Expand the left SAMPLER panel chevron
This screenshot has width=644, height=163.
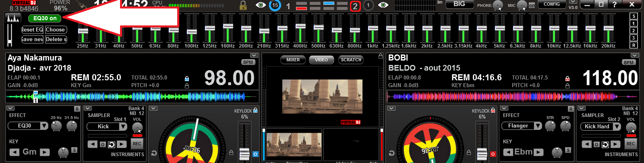[x=88, y=109]
